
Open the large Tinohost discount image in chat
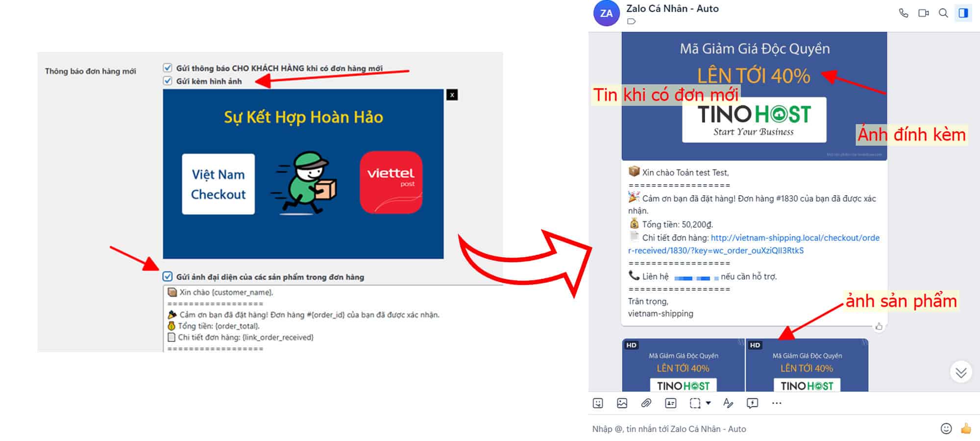click(754, 96)
